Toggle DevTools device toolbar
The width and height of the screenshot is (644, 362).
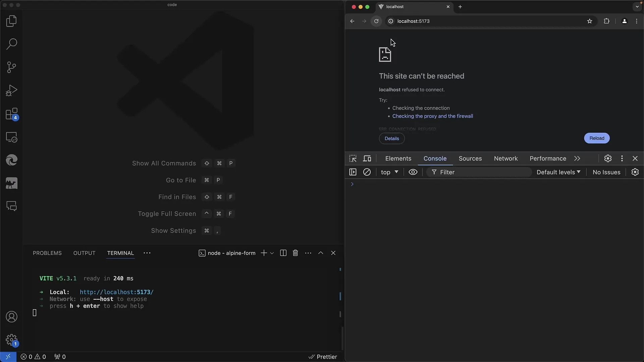pyautogui.click(x=367, y=159)
